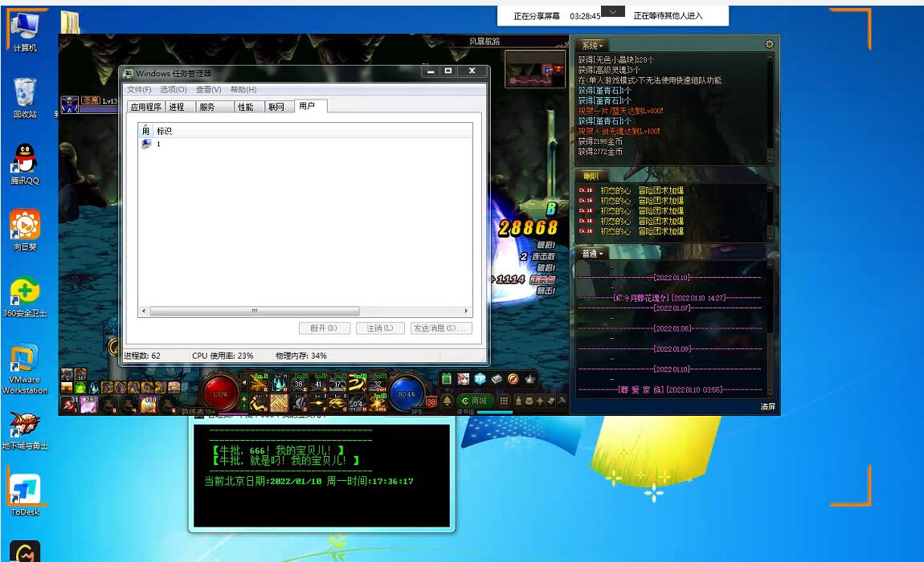This screenshot has width=924, height=562.
Task: Launch the 向日葵 remote control app
Action: [x=25, y=230]
